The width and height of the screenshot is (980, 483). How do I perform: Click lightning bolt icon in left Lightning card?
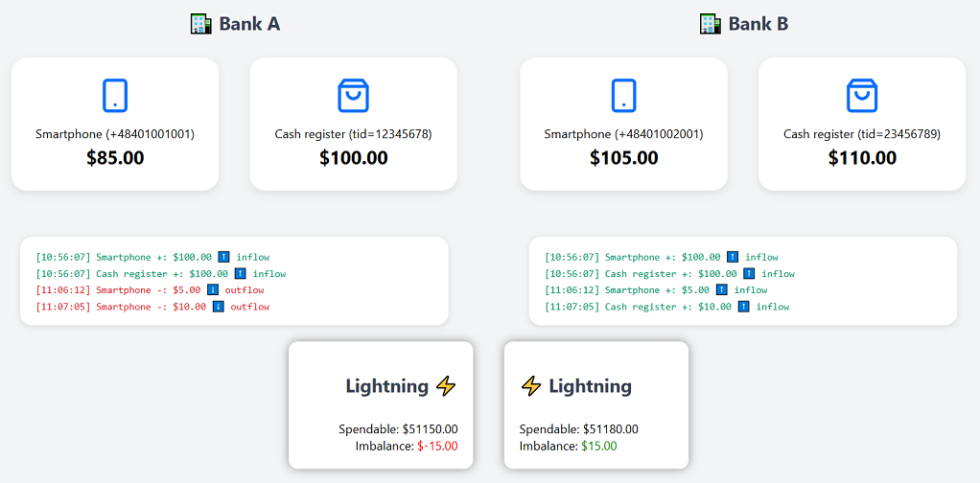tap(446, 386)
